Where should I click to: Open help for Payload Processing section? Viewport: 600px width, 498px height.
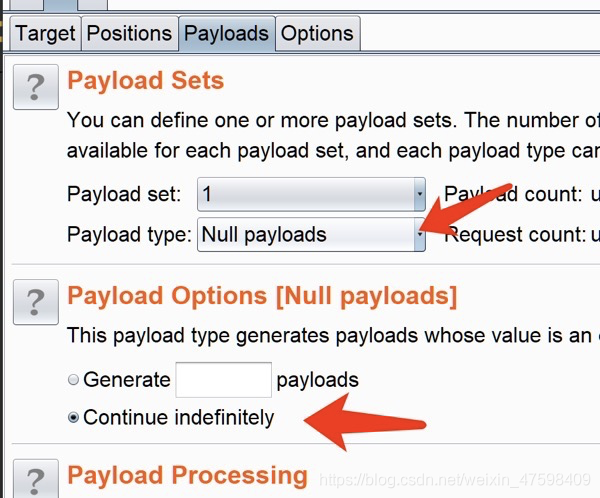click(x=35, y=479)
